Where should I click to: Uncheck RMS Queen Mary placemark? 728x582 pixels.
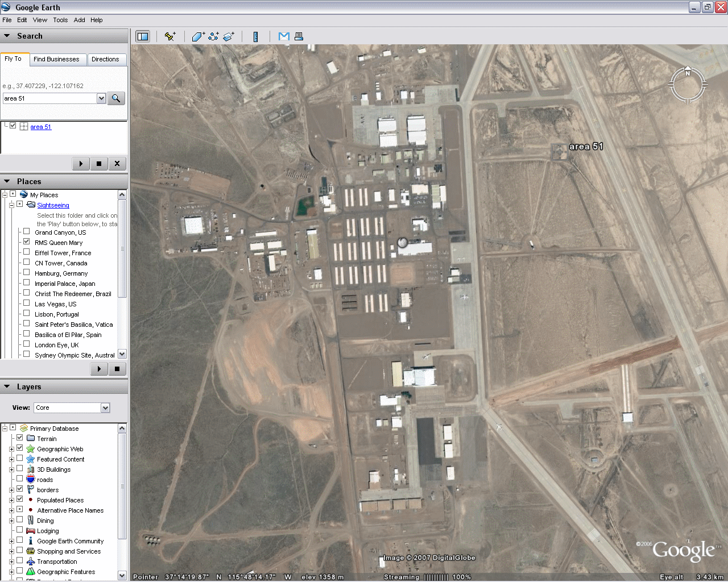tap(26, 242)
